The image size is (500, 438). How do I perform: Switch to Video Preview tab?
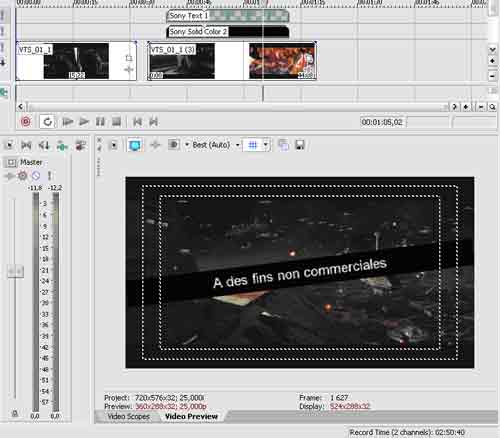[x=191, y=416]
